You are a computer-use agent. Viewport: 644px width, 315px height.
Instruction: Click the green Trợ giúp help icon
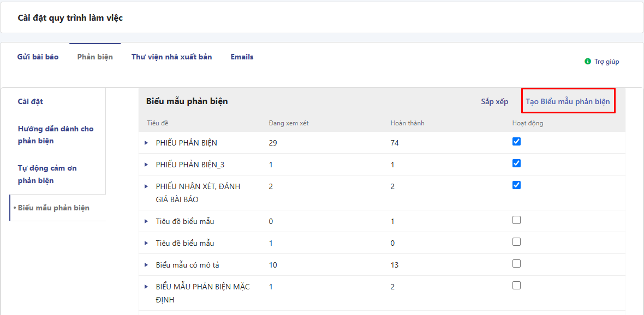tap(588, 62)
